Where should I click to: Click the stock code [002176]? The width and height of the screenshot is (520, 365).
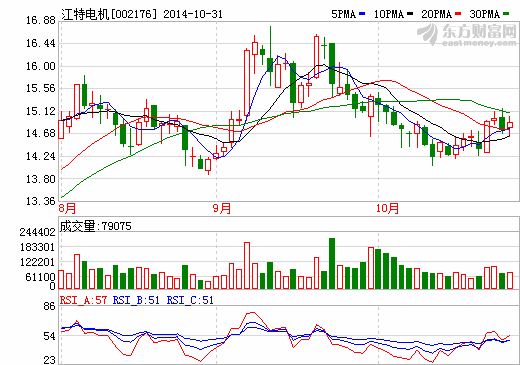point(134,14)
